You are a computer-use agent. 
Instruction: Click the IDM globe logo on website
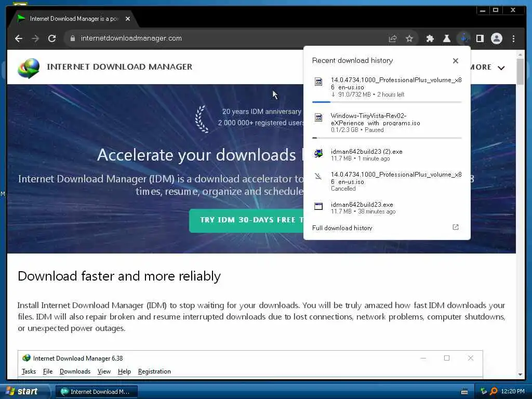[29, 68]
